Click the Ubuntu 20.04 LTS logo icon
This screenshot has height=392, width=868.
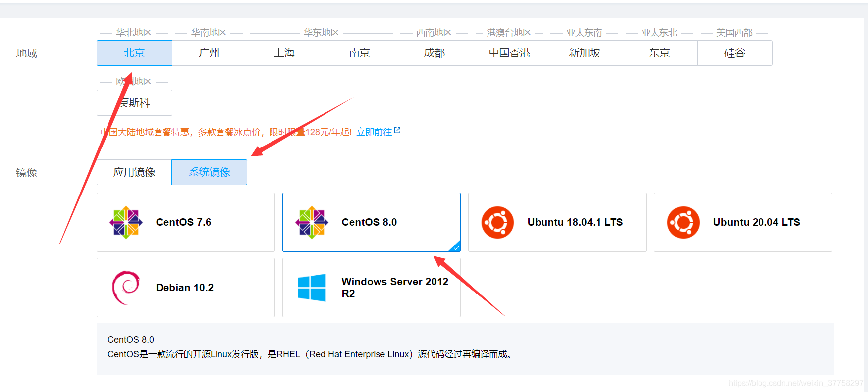(683, 222)
